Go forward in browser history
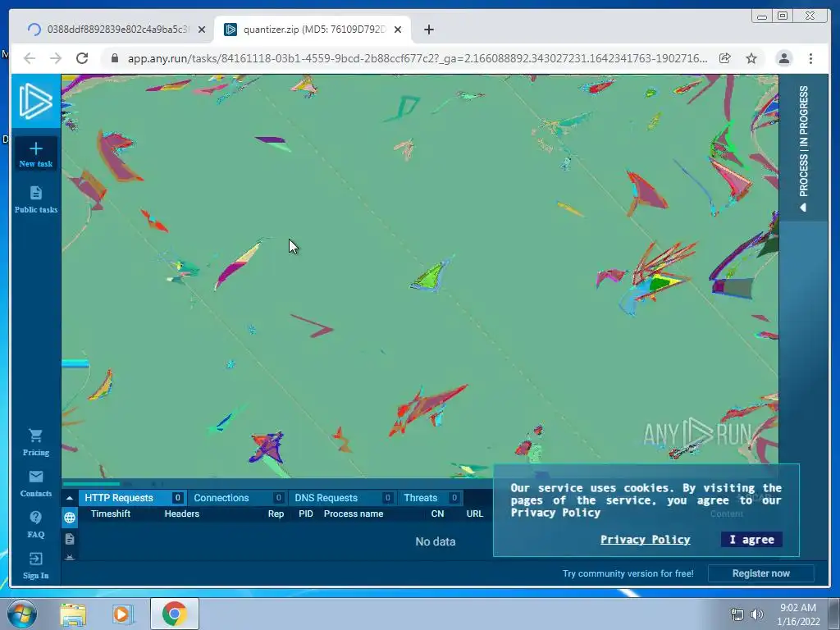Viewport: 840px width, 630px height. point(56,58)
